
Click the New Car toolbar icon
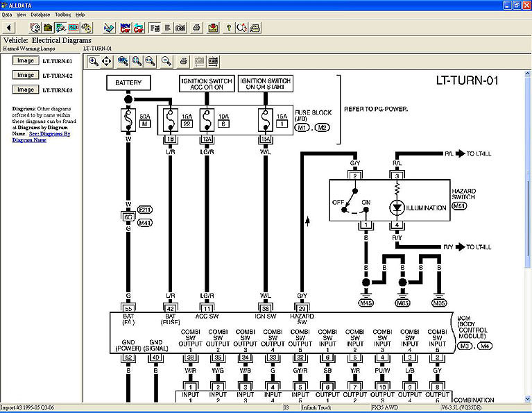click(126, 28)
